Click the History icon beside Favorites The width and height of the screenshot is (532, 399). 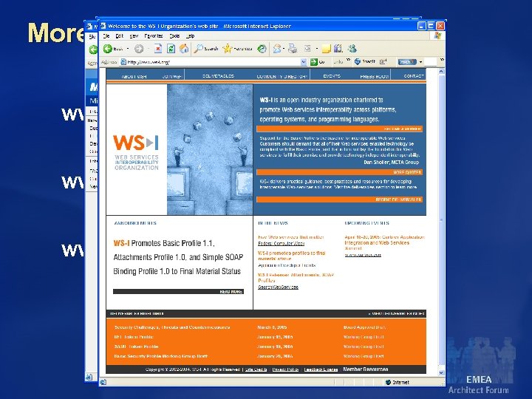tap(262, 49)
